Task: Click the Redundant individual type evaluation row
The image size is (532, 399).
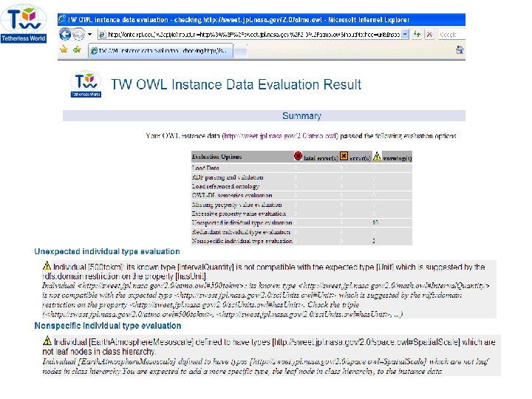Action: click(x=301, y=232)
